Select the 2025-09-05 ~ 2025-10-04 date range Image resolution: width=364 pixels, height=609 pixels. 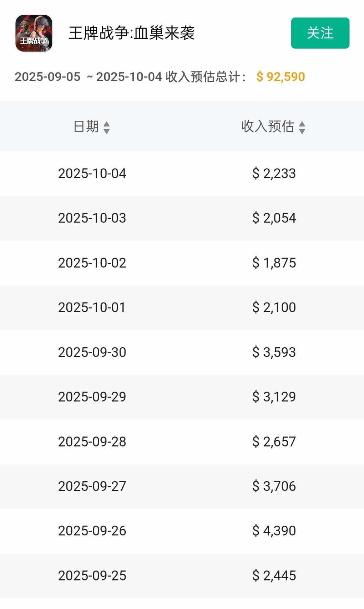click(88, 77)
